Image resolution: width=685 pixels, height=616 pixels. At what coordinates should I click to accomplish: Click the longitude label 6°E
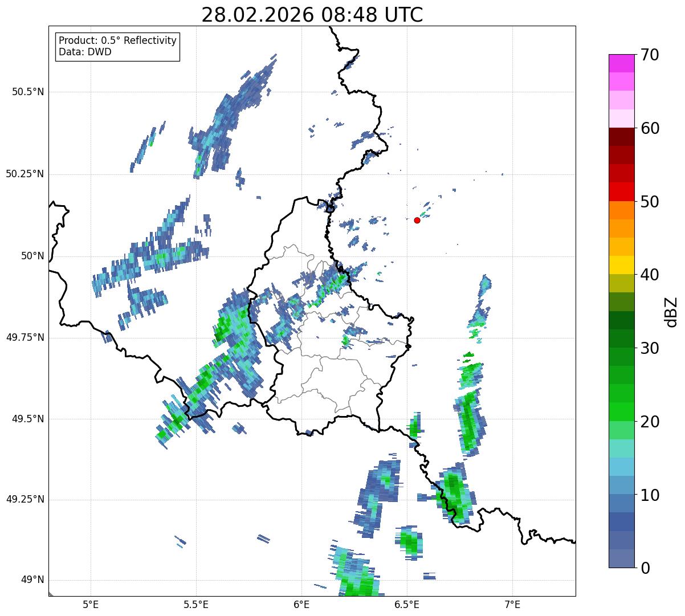point(301,604)
